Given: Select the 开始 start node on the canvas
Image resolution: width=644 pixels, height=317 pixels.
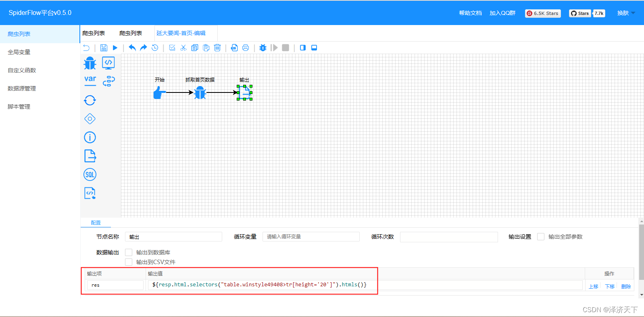Looking at the screenshot, I should (x=160, y=92).
